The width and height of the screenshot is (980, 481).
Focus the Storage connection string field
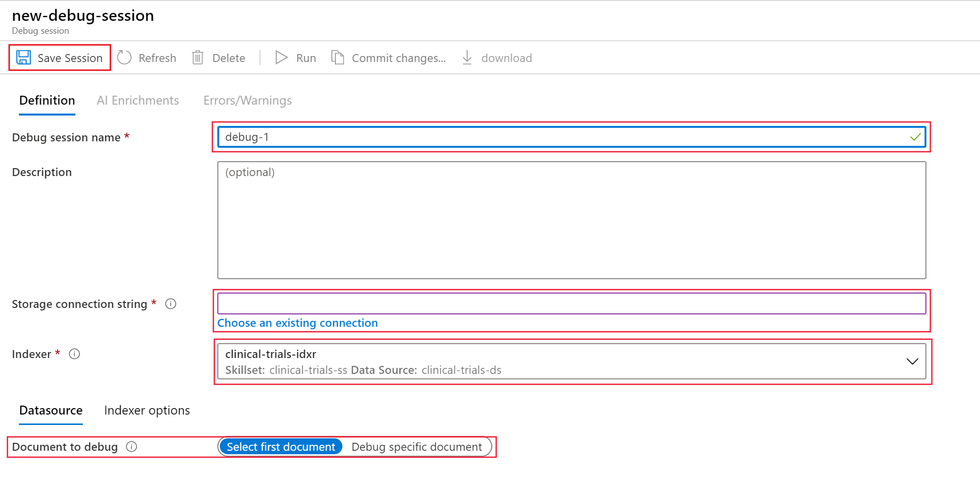tap(571, 303)
